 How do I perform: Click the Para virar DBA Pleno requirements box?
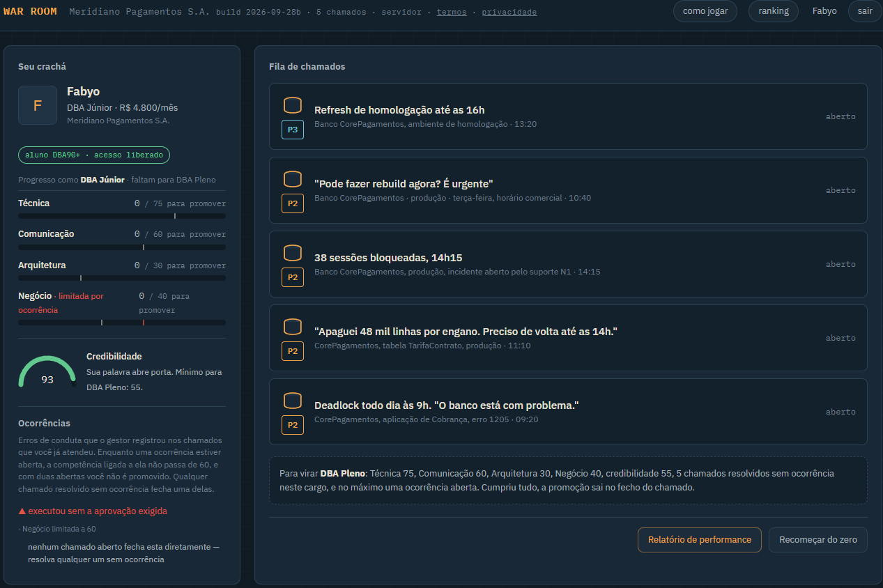click(568, 480)
